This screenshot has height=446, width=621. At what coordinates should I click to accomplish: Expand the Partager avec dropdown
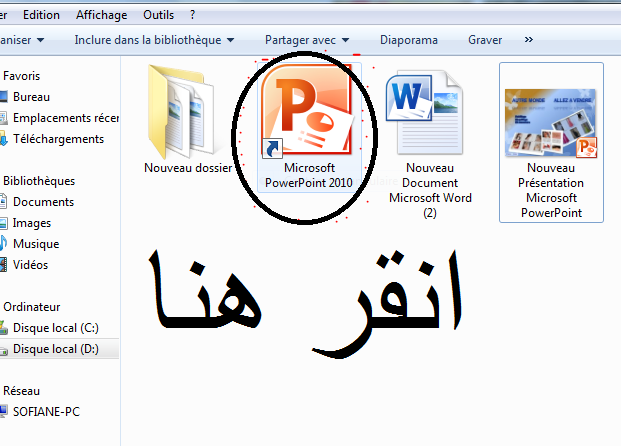(x=307, y=40)
